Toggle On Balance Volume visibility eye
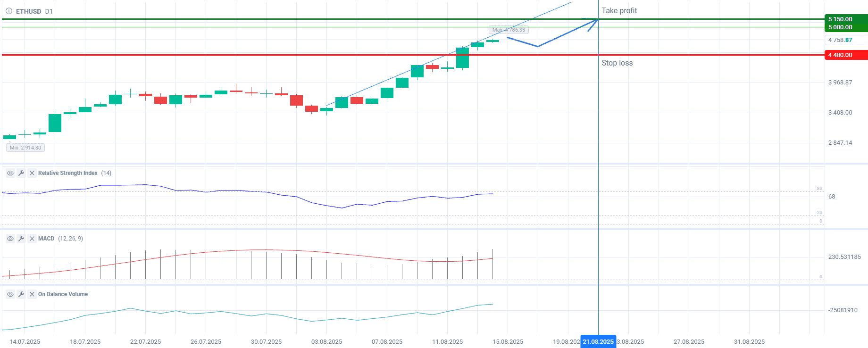The image size is (868, 348). pyautogui.click(x=10, y=294)
